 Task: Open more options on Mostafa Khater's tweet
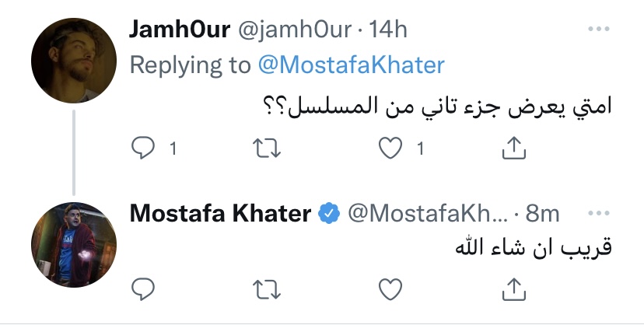[x=598, y=213]
